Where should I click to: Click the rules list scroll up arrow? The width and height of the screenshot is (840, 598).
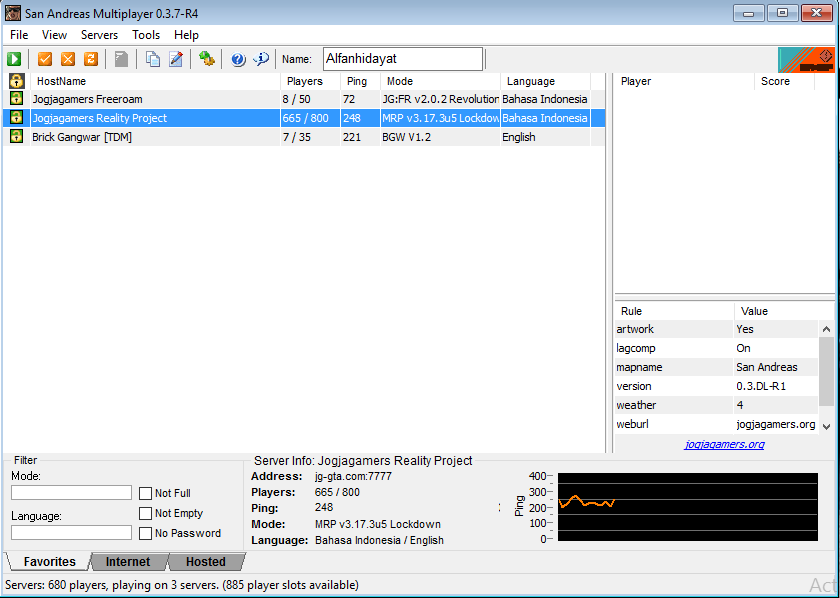pyautogui.click(x=826, y=329)
